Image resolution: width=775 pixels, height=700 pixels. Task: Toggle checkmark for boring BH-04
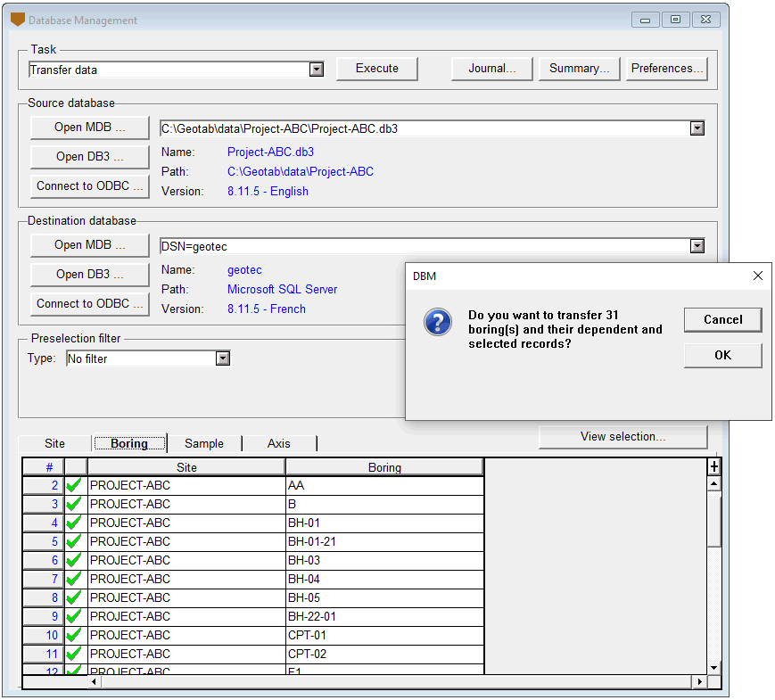click(x=75, y=579)
